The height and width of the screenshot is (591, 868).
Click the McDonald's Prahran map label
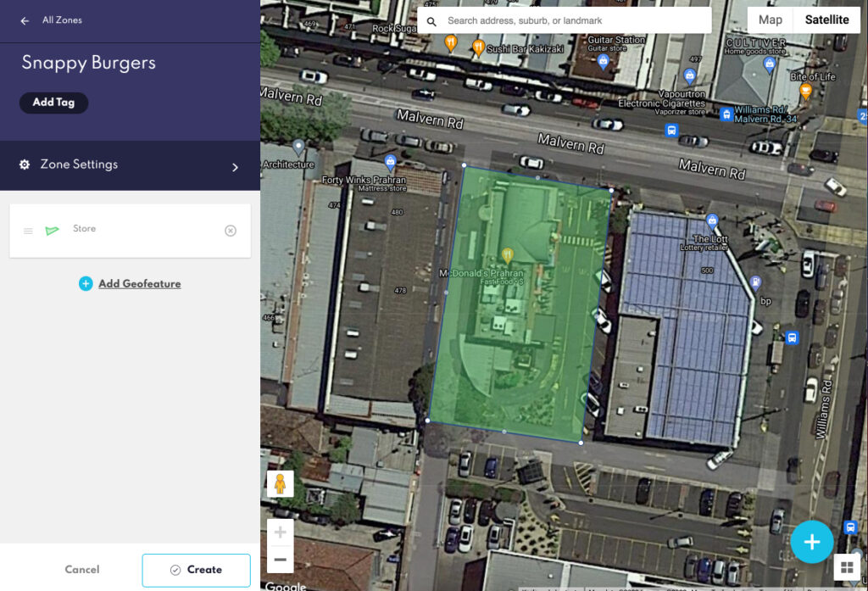481,273
